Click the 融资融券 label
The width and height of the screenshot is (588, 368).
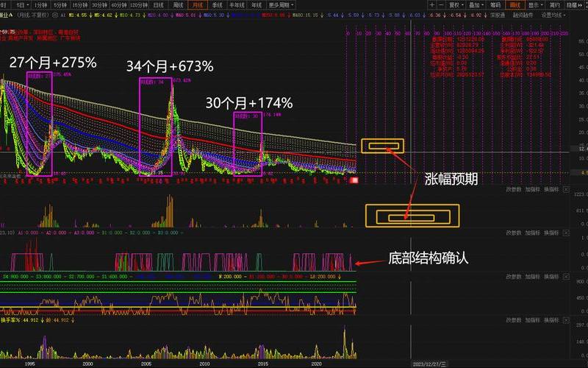(523, 15)
